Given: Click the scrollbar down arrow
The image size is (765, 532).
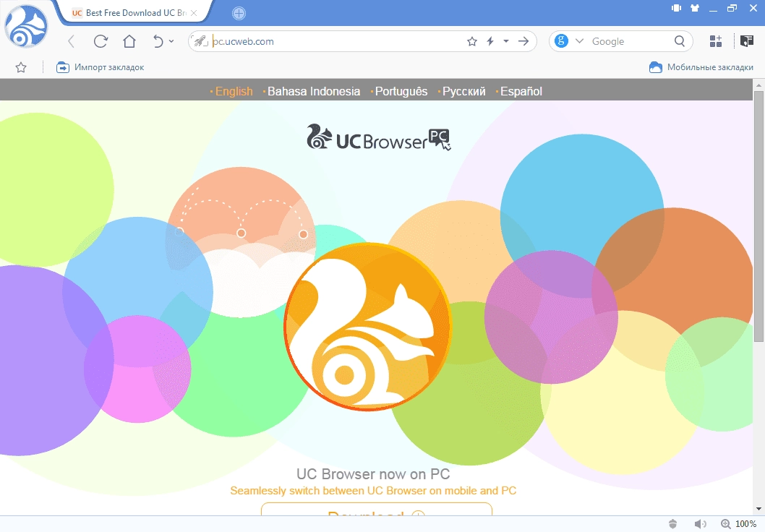Looking at the screenshot, I should click(x=758, y=509).
